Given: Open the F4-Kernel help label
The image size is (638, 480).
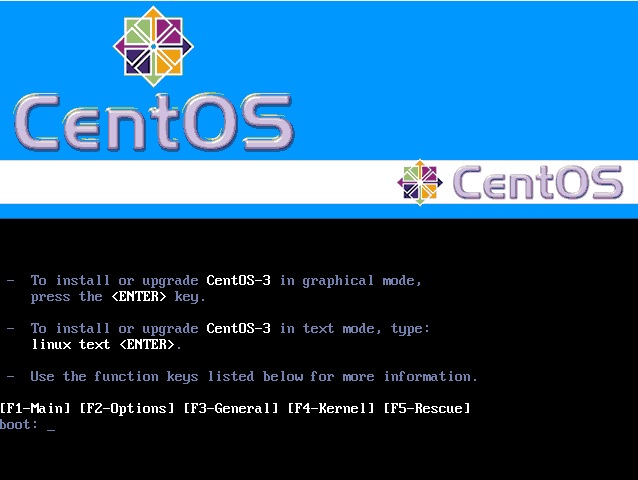Looking at the screenshot, I should click(331, 408).
